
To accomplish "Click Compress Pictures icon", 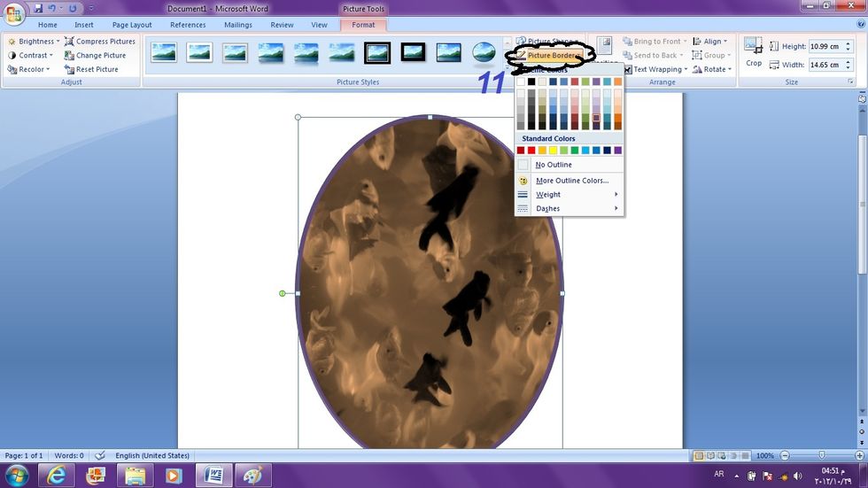I will tap(99, 42).
